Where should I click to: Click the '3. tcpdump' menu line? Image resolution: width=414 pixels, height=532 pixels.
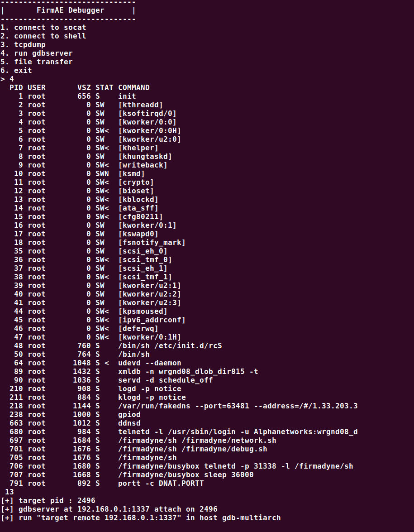pos(23,45)
